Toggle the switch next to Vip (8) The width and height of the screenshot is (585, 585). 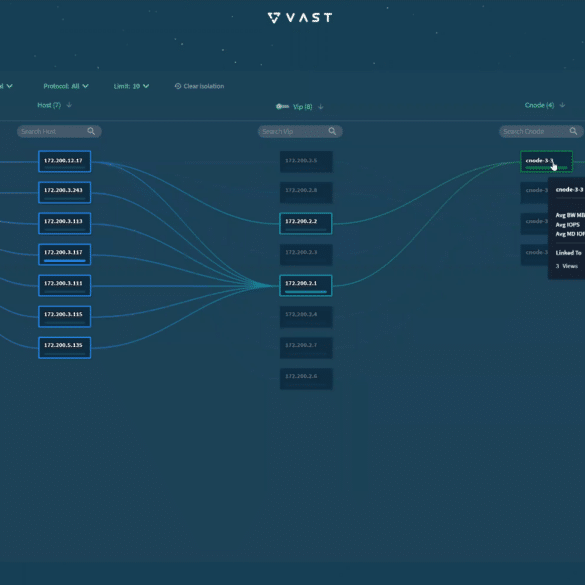(282, 107)
